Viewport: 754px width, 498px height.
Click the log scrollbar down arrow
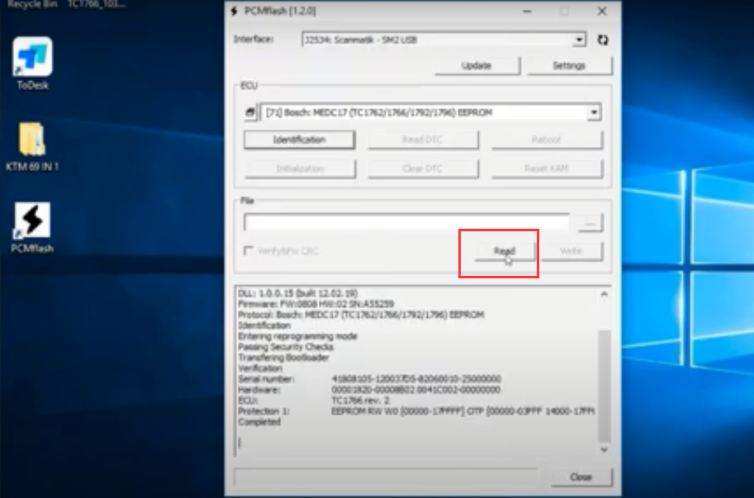coord(604,450)
